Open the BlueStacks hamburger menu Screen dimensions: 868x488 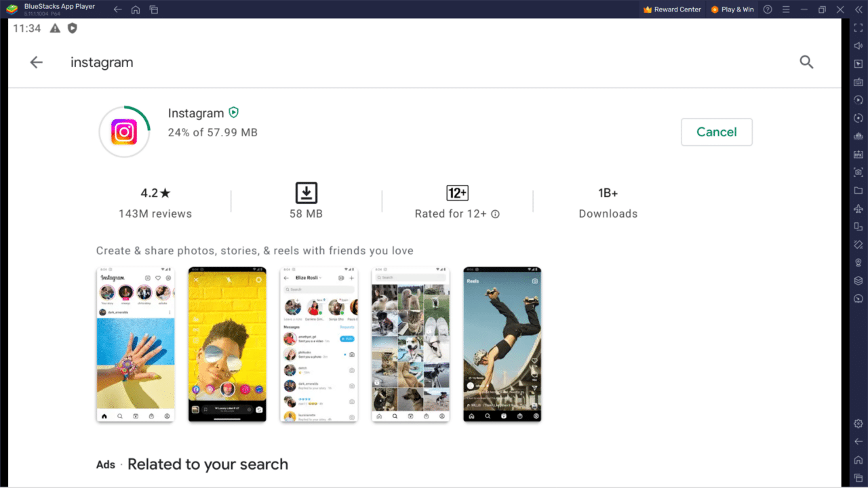pos(786,9)
